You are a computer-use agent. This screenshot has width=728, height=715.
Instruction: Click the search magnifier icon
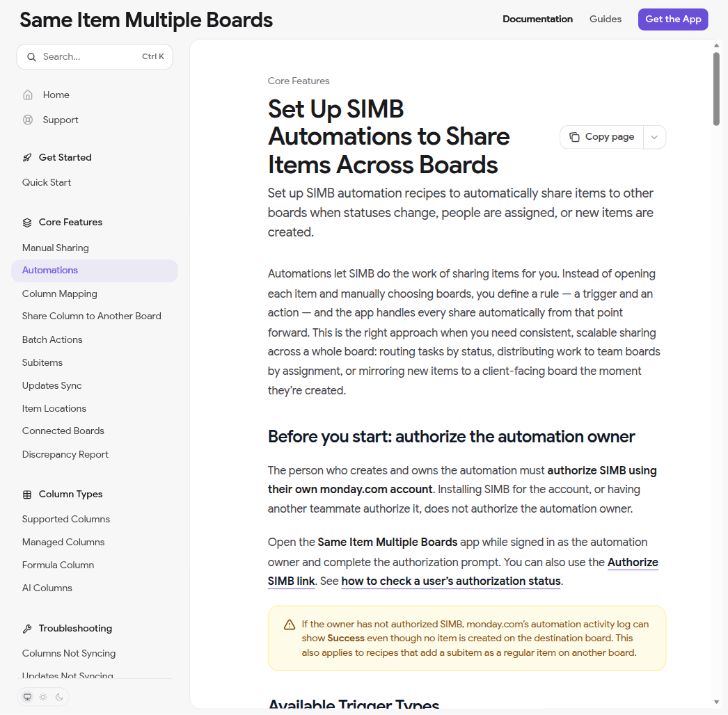pos(31,57)
